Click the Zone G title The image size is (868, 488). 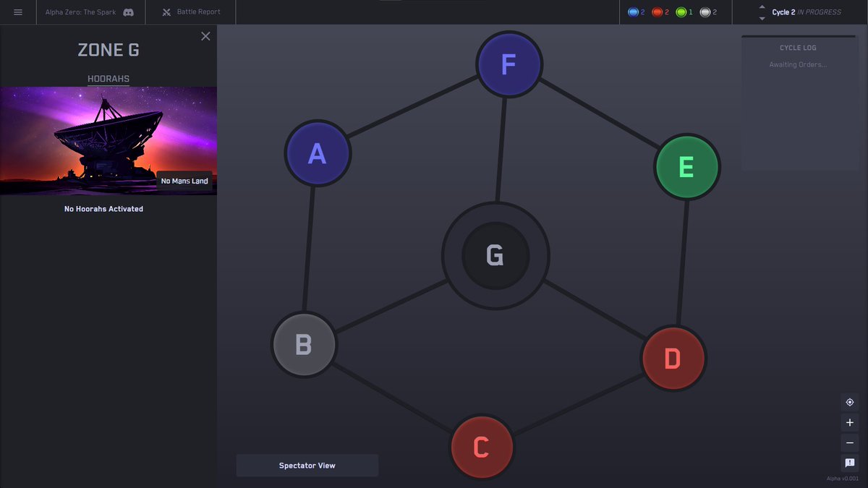(109, 50)
